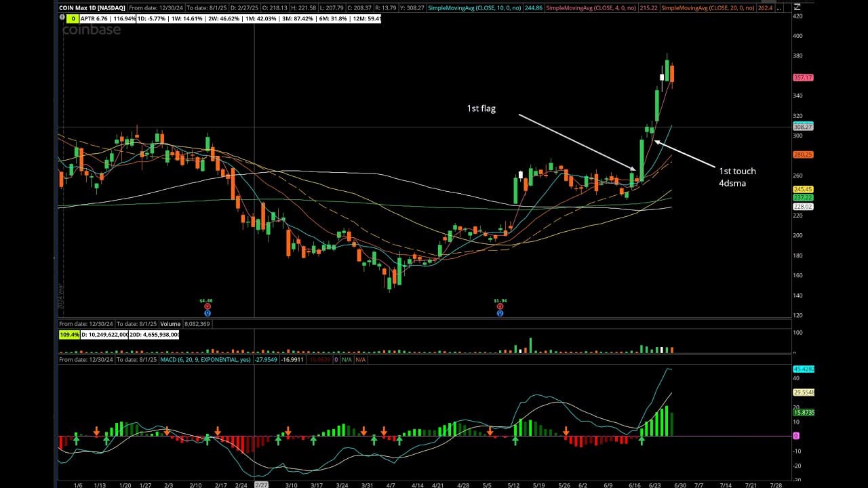Click the -27.9549 MACD value in the header
868x488 pixels.
click(x=266, y=360)
